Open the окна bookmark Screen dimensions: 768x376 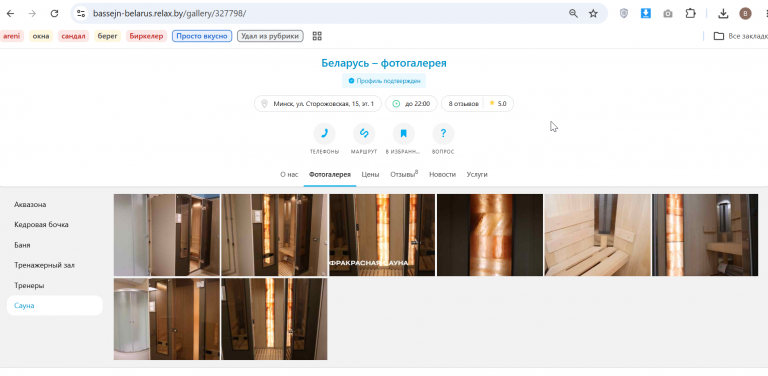[x=41, y=36]
